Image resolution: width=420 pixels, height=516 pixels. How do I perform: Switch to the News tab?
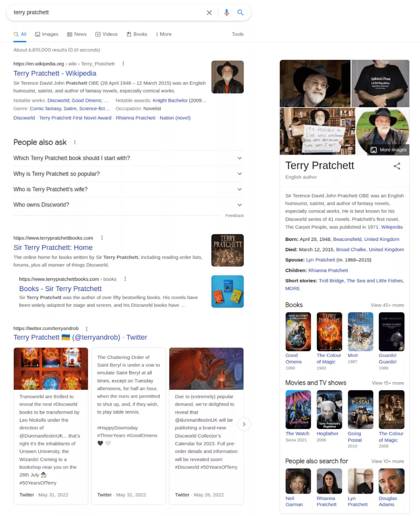click(x=77, y=34)
